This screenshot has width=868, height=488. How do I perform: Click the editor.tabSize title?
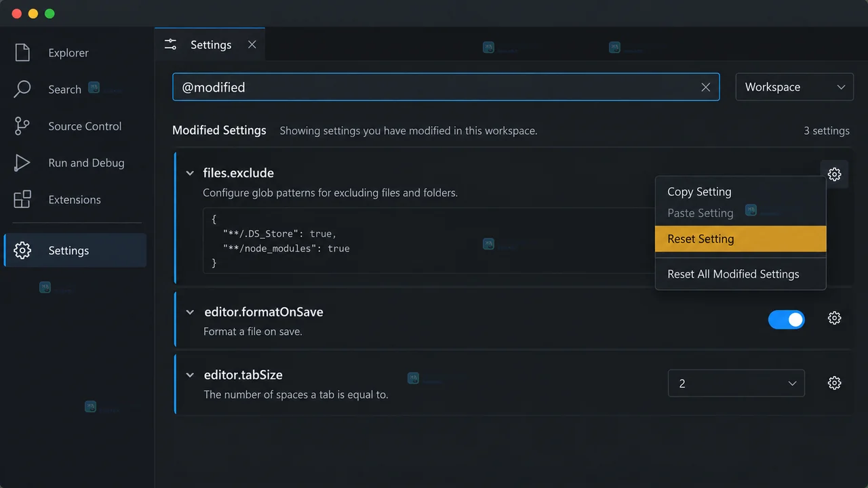[243, 375]
